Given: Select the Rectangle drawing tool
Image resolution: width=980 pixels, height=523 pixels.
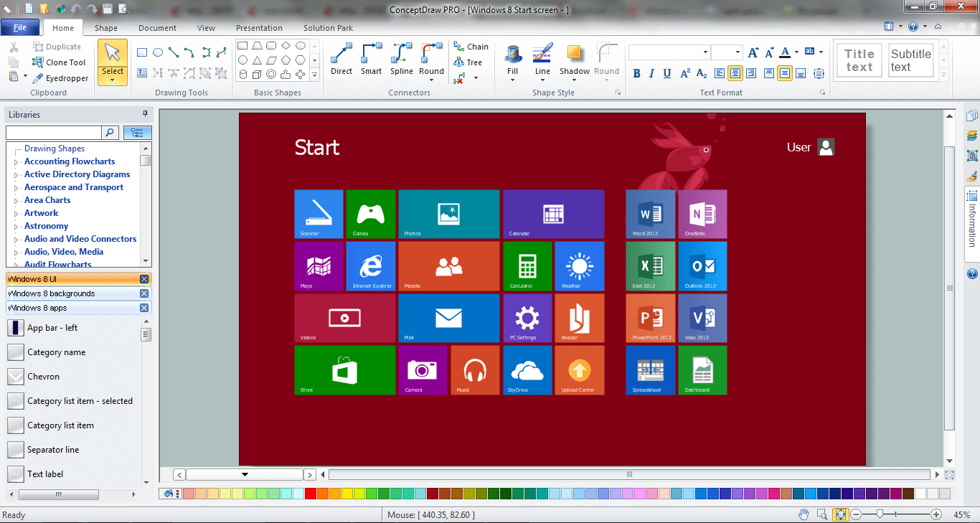Looking at the screenshot, I should (142, 53).
